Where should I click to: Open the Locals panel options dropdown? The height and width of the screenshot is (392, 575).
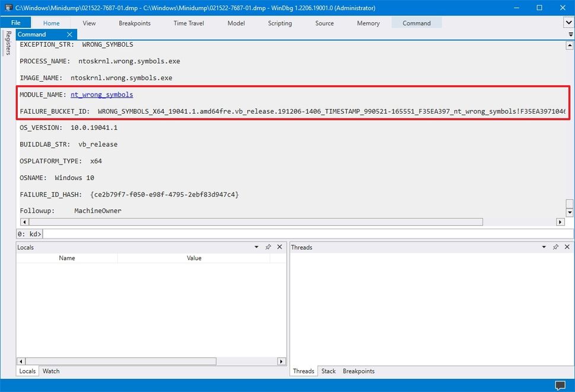[257, 247]
